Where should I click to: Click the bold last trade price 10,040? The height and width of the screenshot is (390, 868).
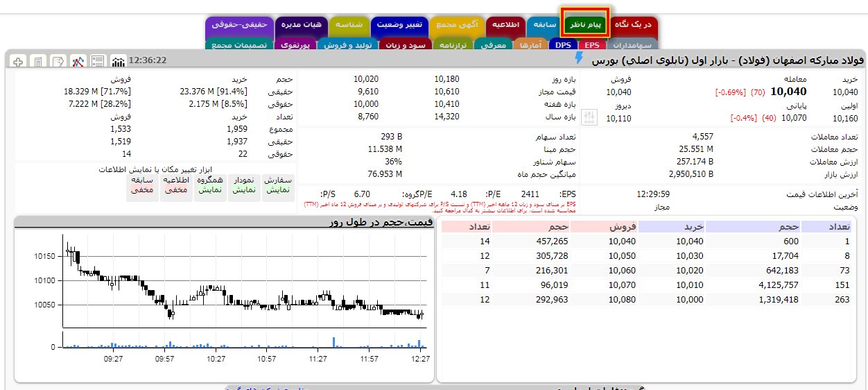coord(789,92)
